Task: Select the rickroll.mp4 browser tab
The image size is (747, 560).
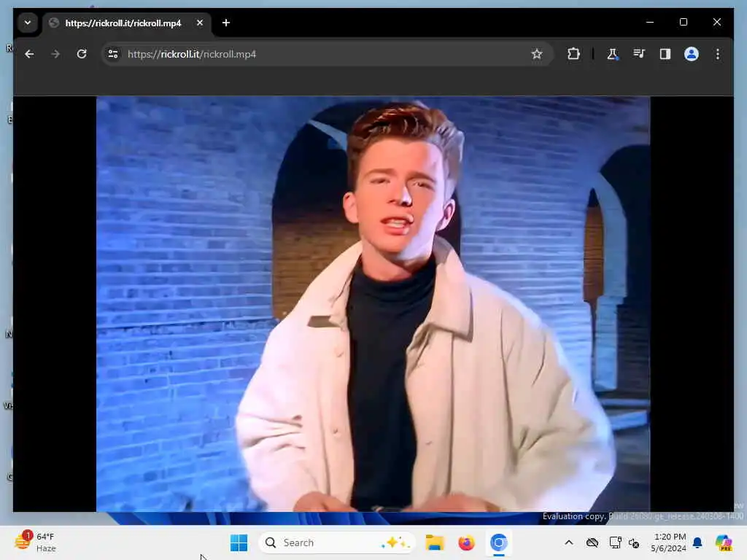Action: [x=127, y=23]
